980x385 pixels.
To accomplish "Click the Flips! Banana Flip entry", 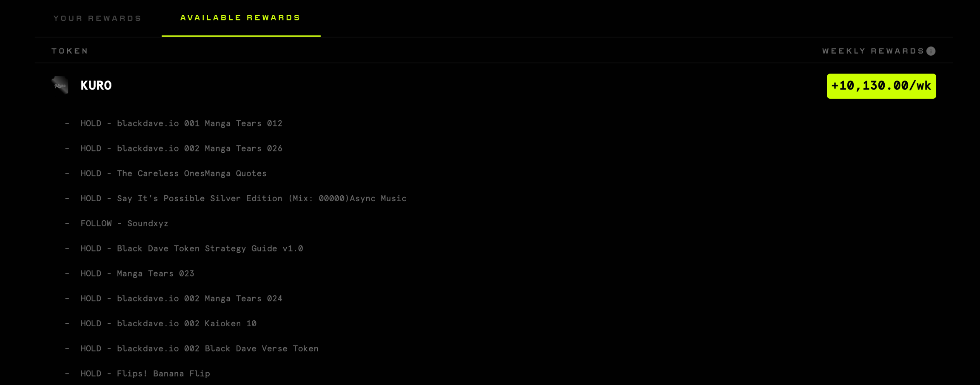I will (145, 374).
